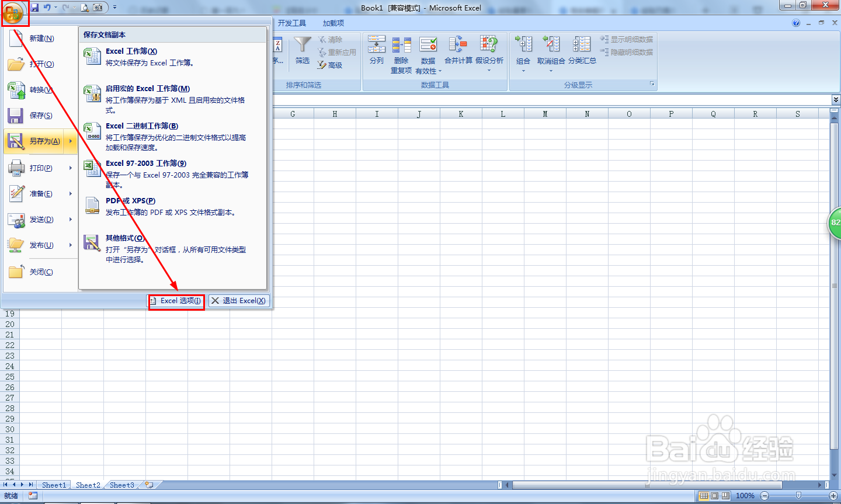Click the camera icon in quick access toolbar

(98, 8)
